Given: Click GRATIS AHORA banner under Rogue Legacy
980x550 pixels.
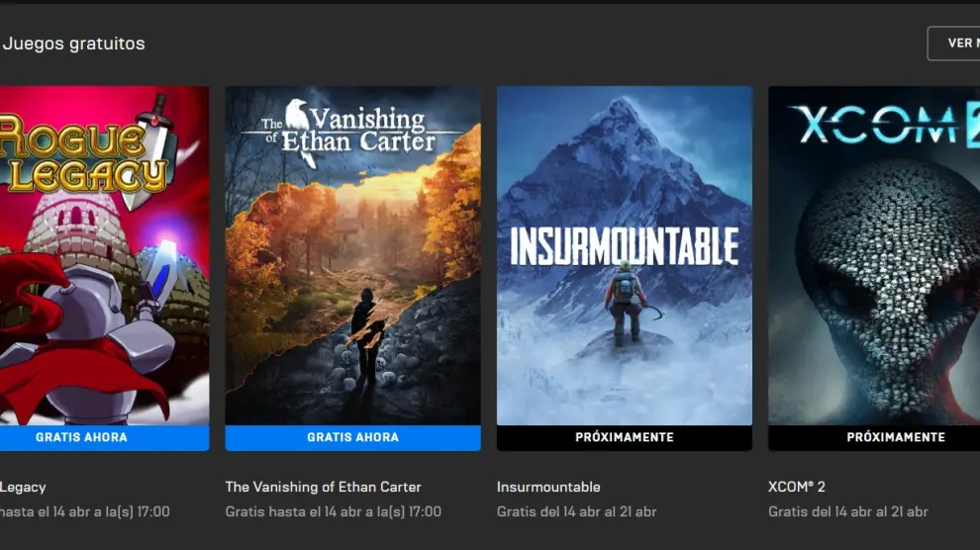Looking at the screenshot, I should tap(104, 437).
